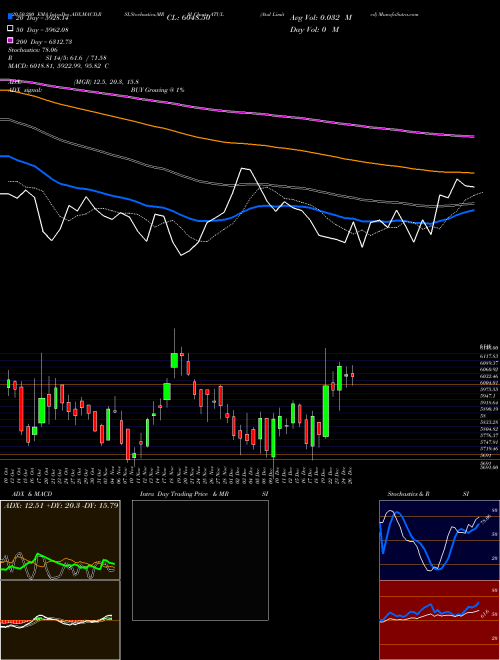This screenshot has height=660, width=500.
Task: Click the magenta 200 Day legend swatch
Action: [11, 41]
